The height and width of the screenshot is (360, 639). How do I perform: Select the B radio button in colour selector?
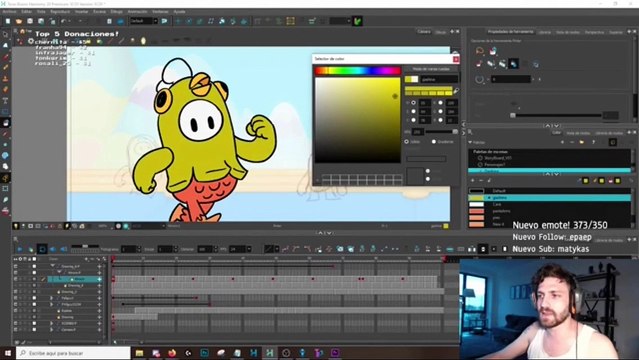point(440,120)
